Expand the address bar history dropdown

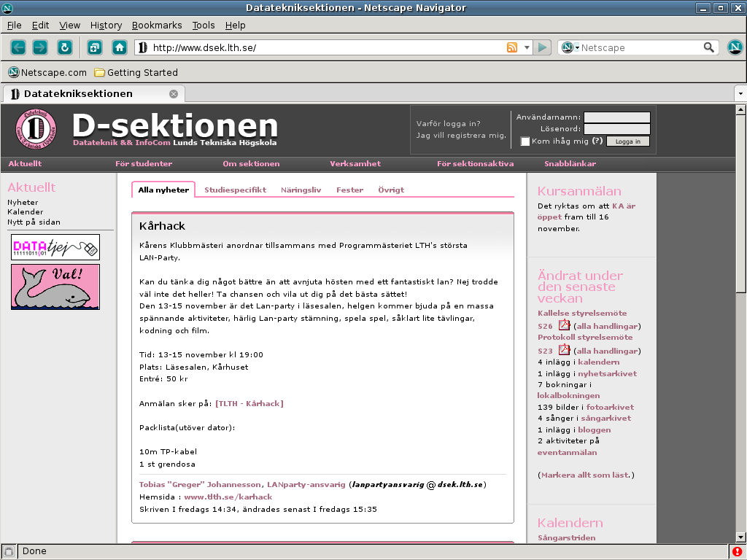click(527, 47)
